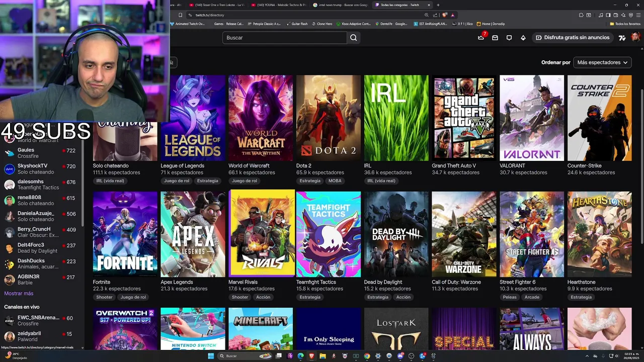Open Gaules channel in the sidebar
This screenshot has height=362, width=644.
tap(40, 153)
